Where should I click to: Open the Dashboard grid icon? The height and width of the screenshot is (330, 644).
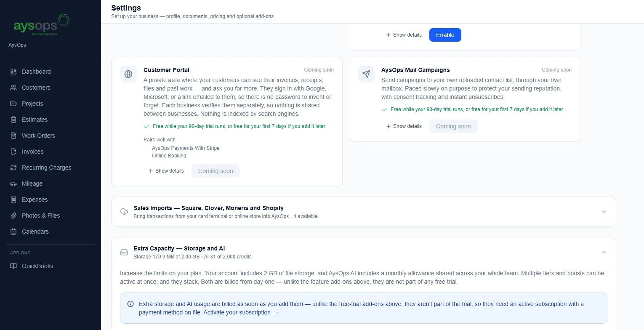coord(13,72)
